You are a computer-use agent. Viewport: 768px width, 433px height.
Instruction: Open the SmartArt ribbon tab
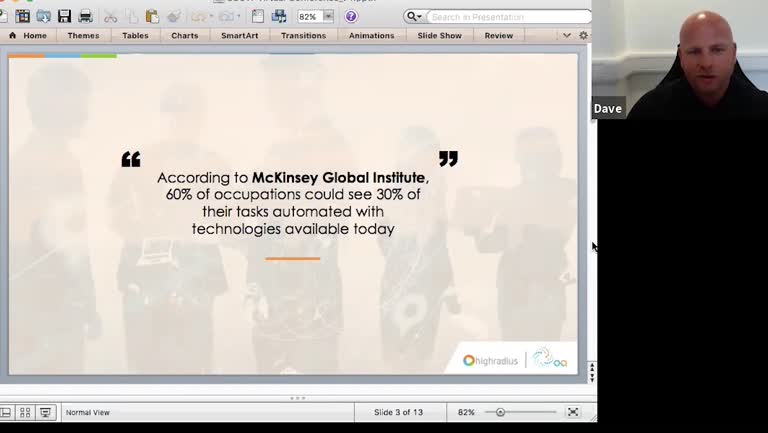[240, 35]
